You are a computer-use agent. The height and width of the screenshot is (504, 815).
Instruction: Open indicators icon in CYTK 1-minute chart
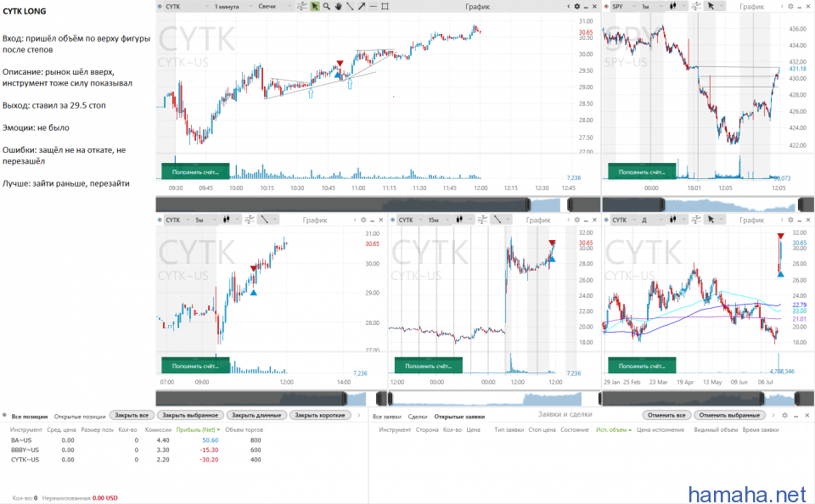pos(301,6)
